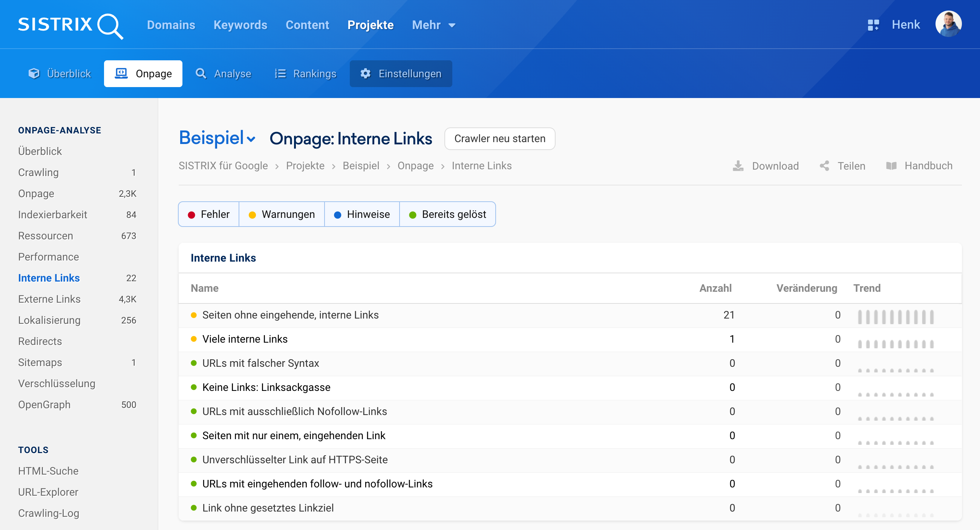The image size is (980, 530).
Task: Open Henk's profile avatar menu
Action: click(x=948, y=25)
